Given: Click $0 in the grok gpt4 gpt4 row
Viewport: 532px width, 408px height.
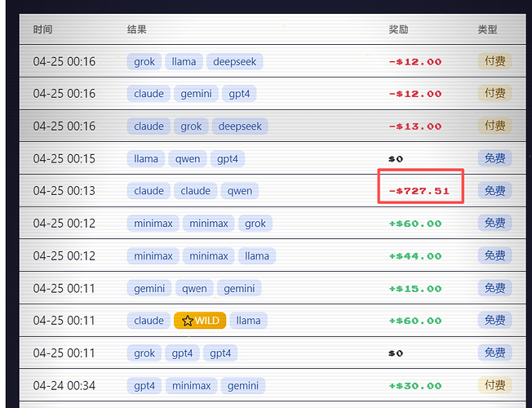Looking at the screenshot, I should (x=396, y=353).
